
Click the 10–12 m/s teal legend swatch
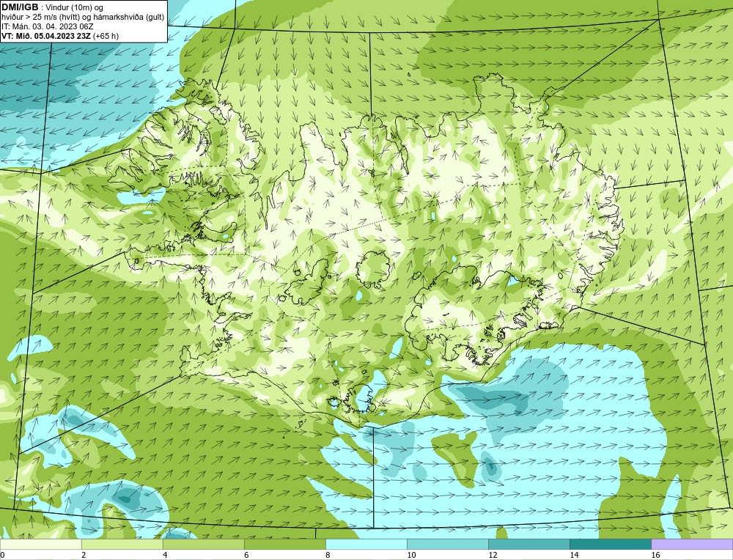pos(447,544)
